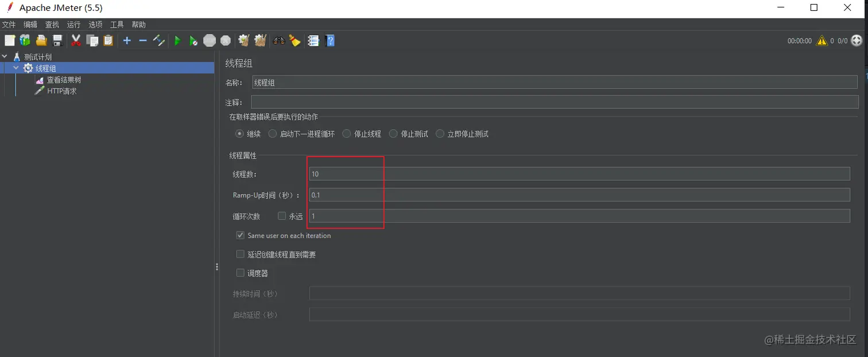Open the 选项 menu
The width and height of the screenshot is (868, 357).
[95, 24]
